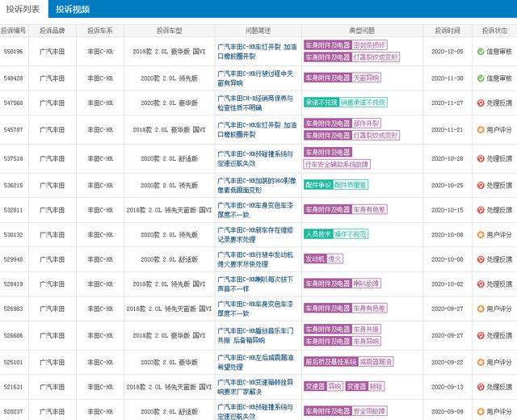The height and width of the screenshot is (420, 517).
Task: Select complaint number 529948
Action: (x=13, y=259)
